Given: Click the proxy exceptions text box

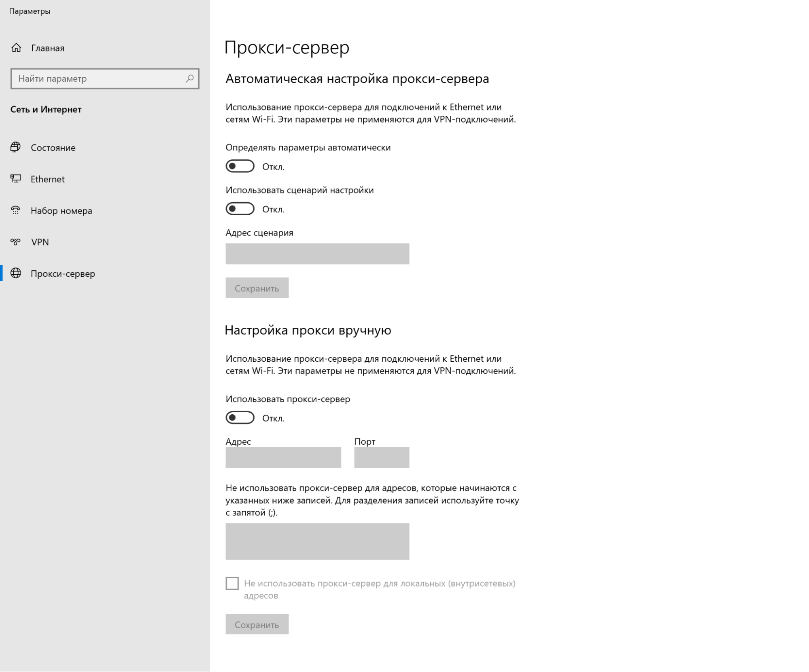Looking at the screenshot, I should click(x=317, y=541).
